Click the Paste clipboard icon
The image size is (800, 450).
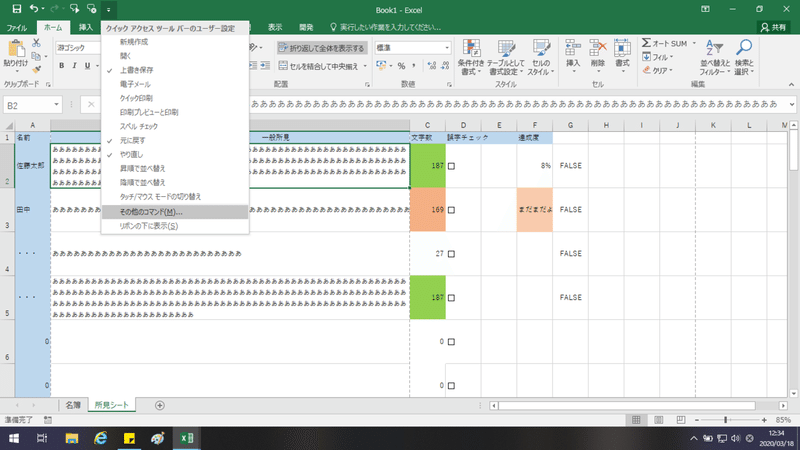[16, 49]
